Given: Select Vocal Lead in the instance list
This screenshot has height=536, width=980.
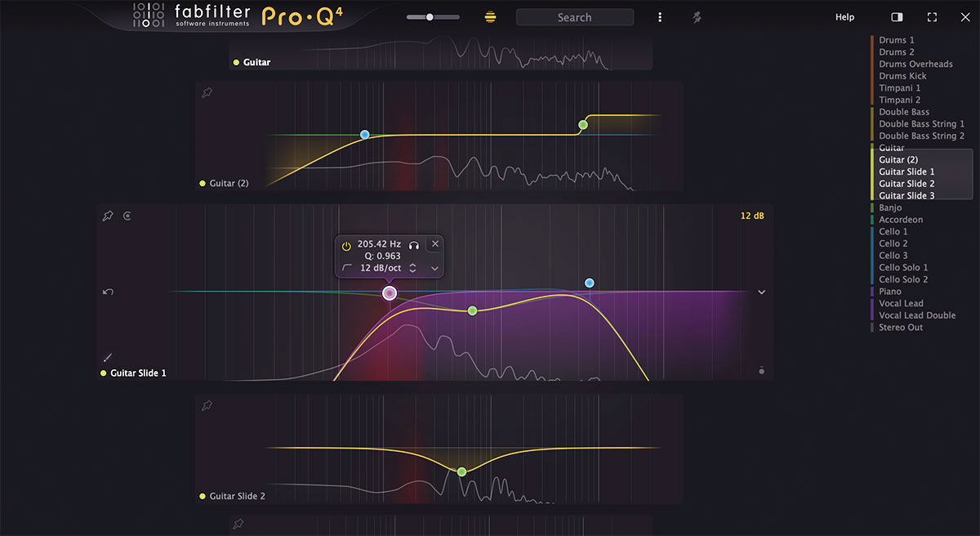Looking at the screenshot, I should pyautogui.click(x=901, y=303).
